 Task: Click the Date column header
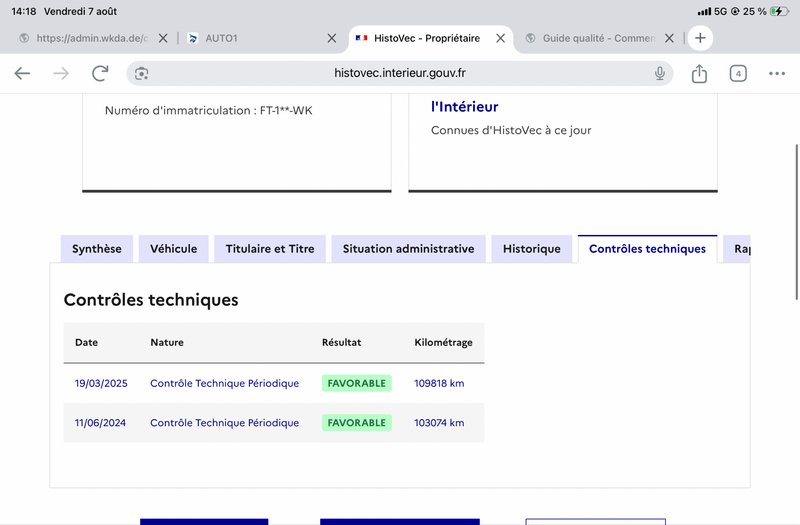86,342
